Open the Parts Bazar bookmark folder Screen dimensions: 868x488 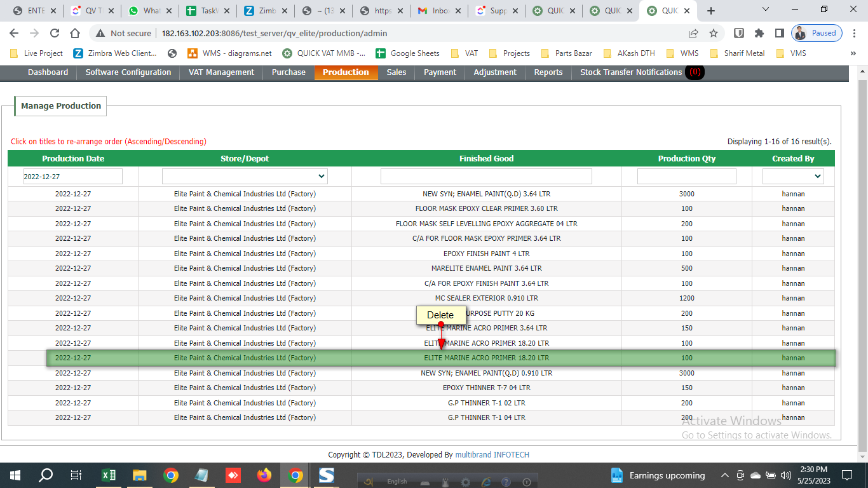(566, 53)
